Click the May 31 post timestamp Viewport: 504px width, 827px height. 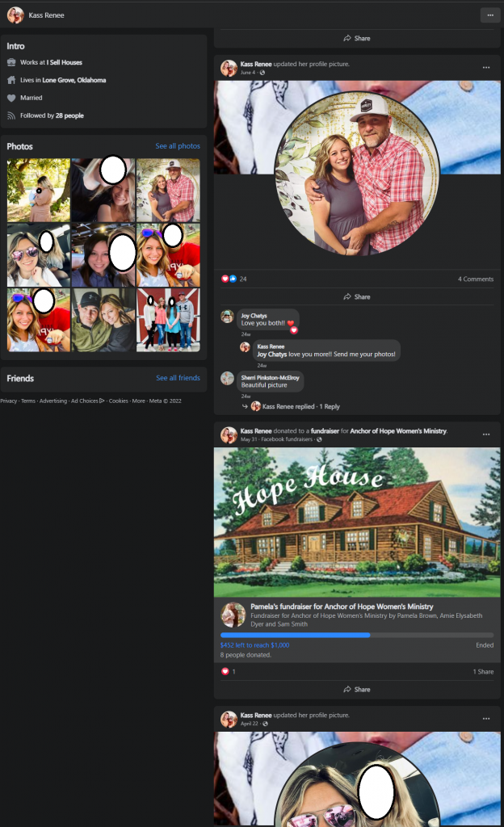pos(249,439)
